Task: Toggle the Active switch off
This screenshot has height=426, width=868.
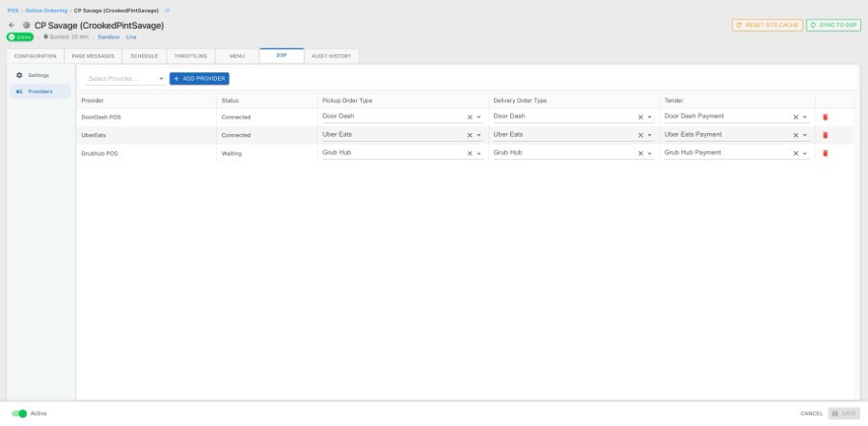Action: pos(19,413)
